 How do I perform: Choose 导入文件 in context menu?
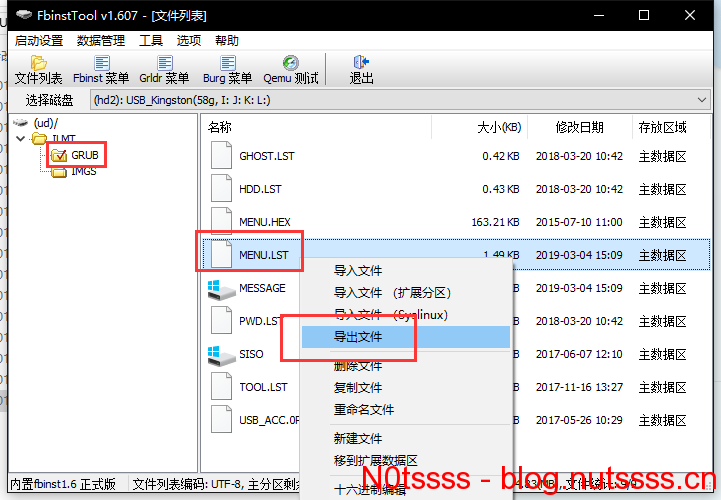(406, 270)
